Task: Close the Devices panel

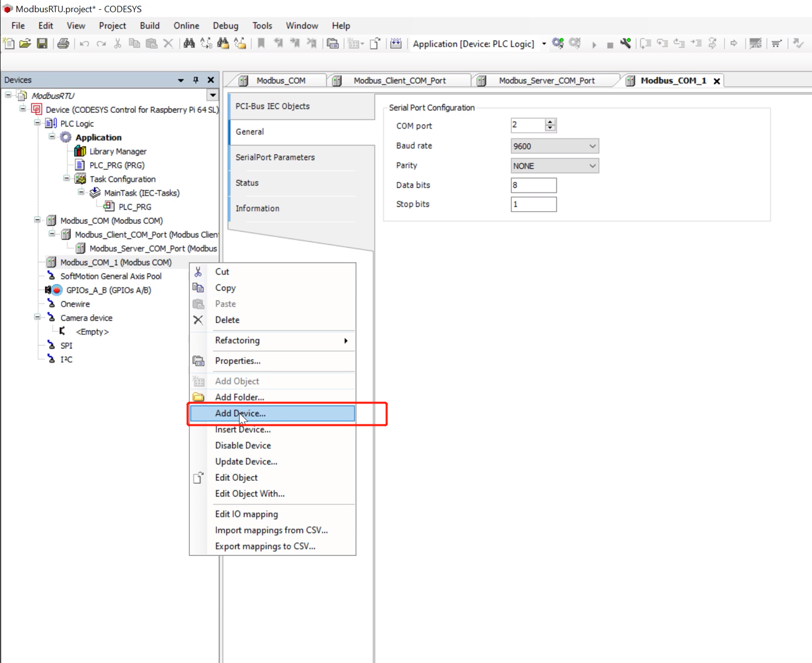Action: [x=211, y=80]
